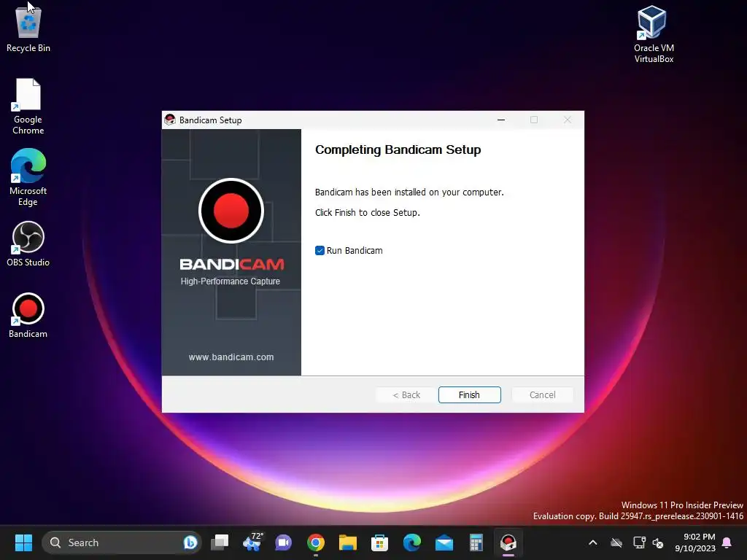Select the Bandicam desktop shortcut
The width and height of the screenshot is (747, 560).
28,315
